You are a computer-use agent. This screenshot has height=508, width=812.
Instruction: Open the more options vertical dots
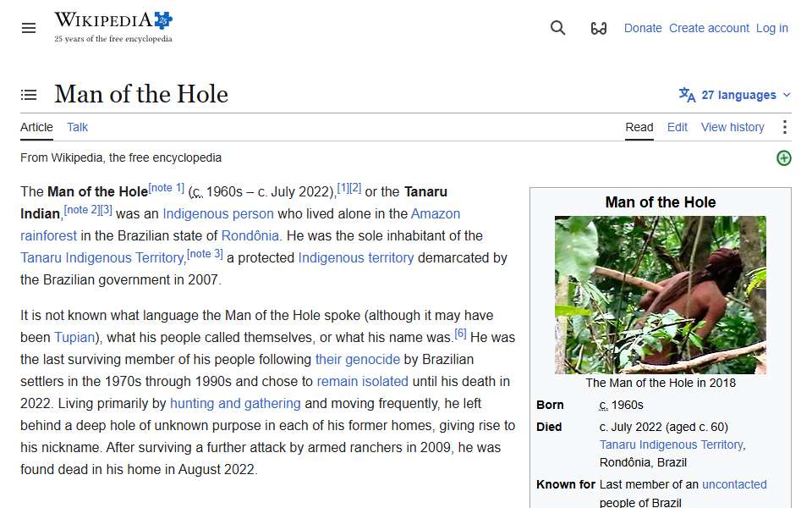[x=785, y=127]
